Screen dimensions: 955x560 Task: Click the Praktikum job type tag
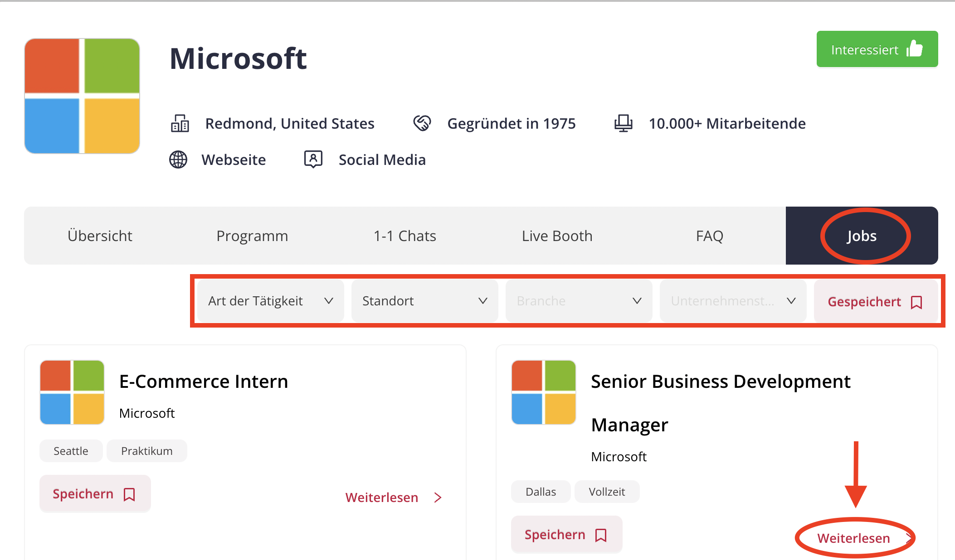(x=147, y=451)
